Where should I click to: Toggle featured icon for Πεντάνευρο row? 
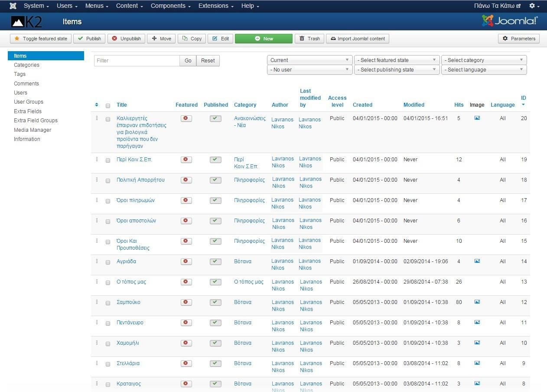click(186, 323)
